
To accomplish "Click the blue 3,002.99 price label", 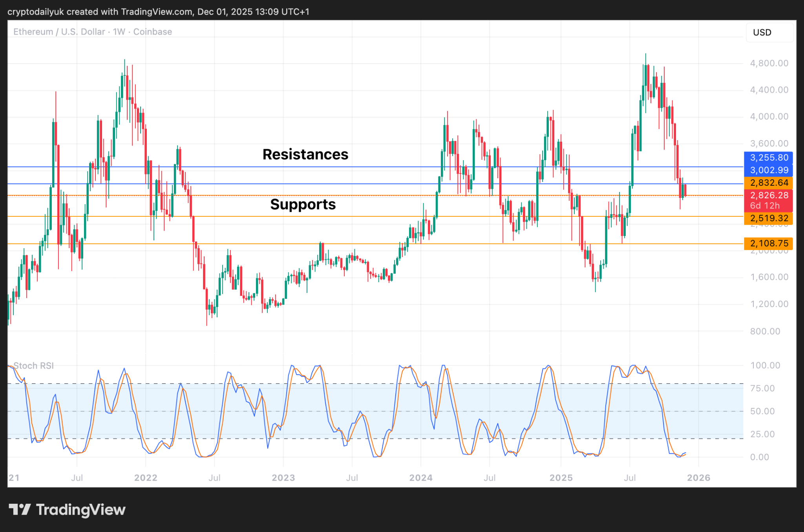I will pos(768,170).
